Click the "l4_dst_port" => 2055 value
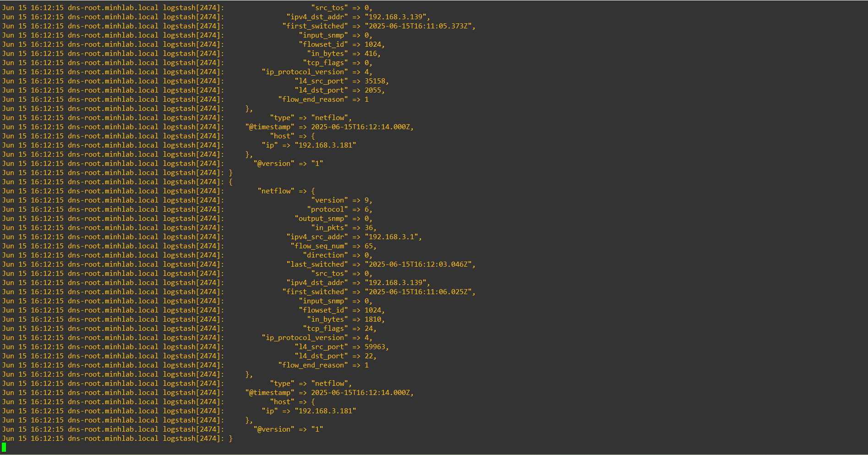Image resolution: width=868 pixels, height=455 pixels. click(373, 90)
